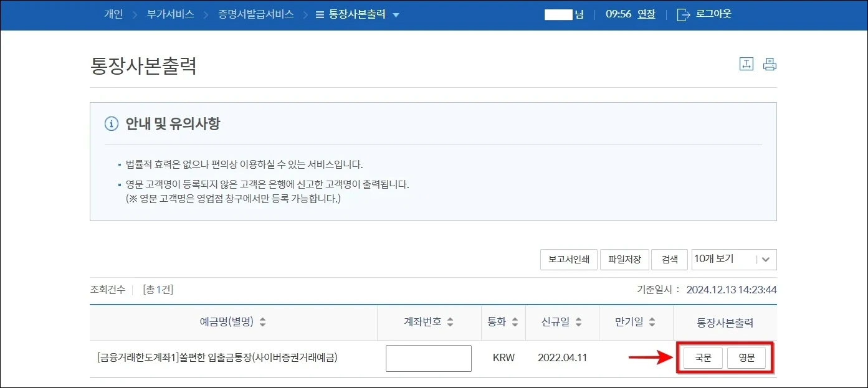Select 개인 in the breadcrumb navigation
868x388 pixels.
tap(113, 15)
